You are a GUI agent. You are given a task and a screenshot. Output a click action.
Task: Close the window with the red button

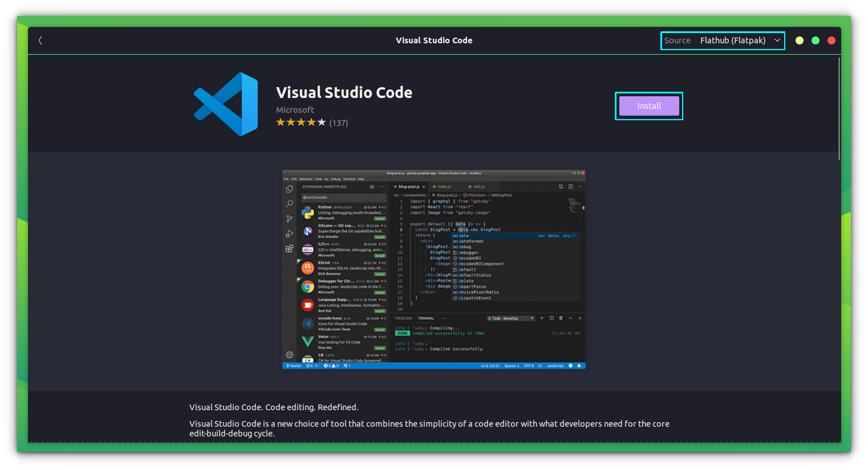click(x=832, y=40)
